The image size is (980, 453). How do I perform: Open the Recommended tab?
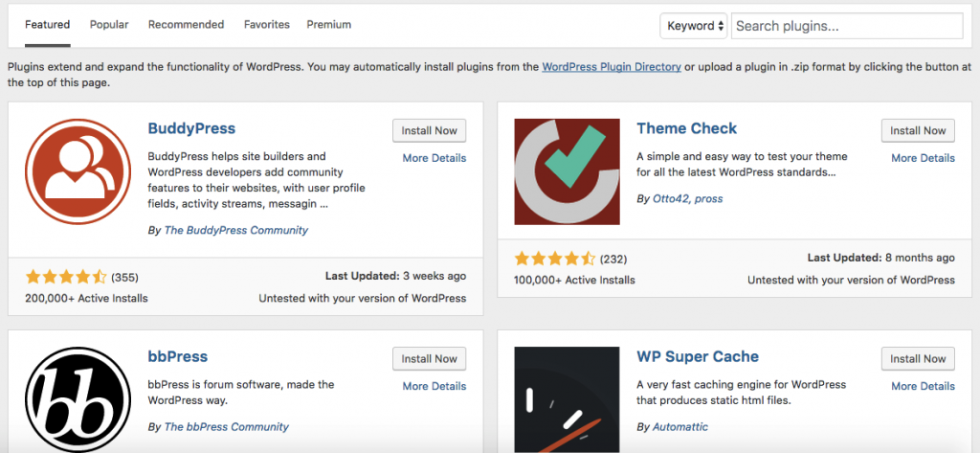[186, 25]
